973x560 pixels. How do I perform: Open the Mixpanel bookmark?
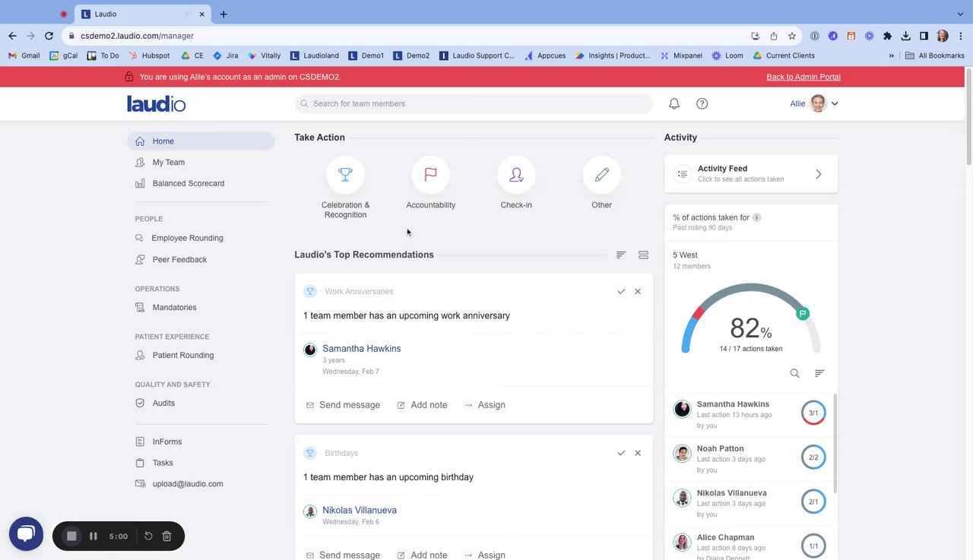coord(681,55)
